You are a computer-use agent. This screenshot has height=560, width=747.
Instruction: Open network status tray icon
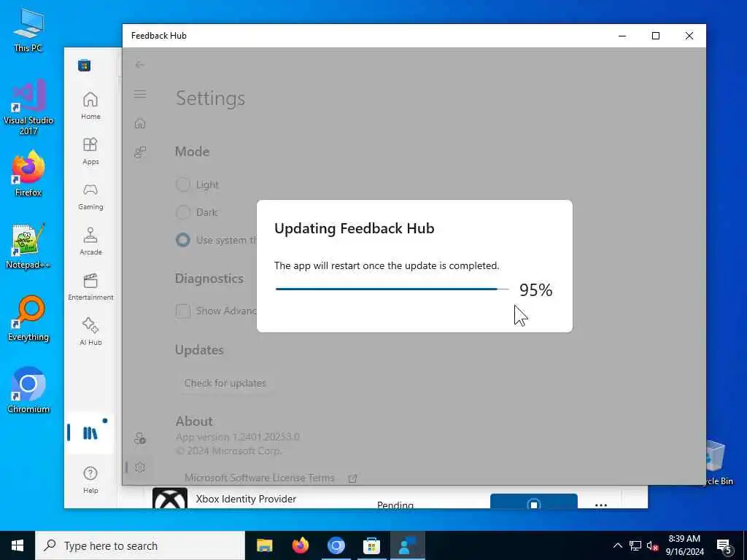635,545
